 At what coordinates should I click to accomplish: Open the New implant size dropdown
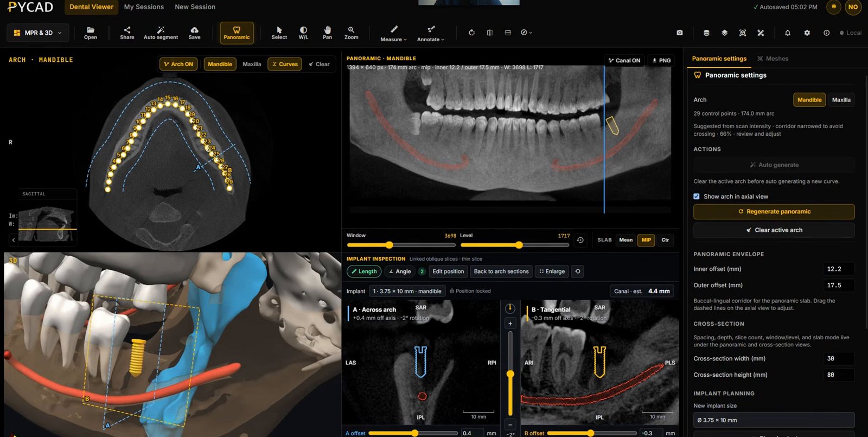774,420
